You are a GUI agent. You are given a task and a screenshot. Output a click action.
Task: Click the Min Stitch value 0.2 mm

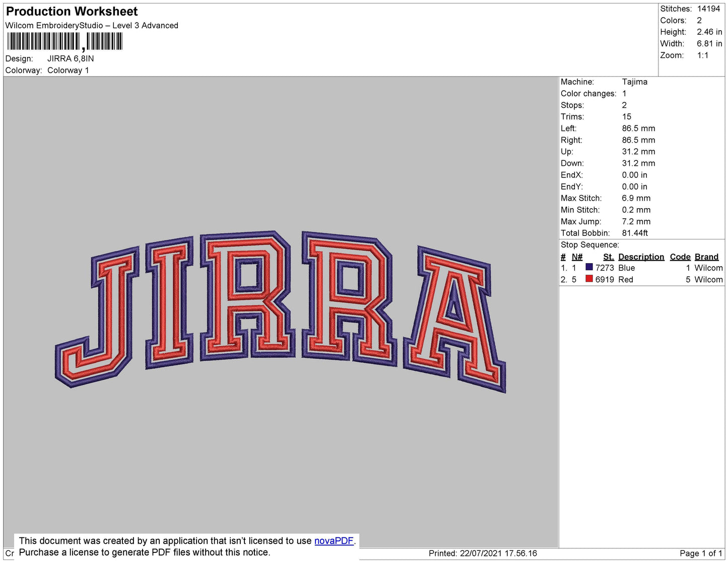(636, 210)
